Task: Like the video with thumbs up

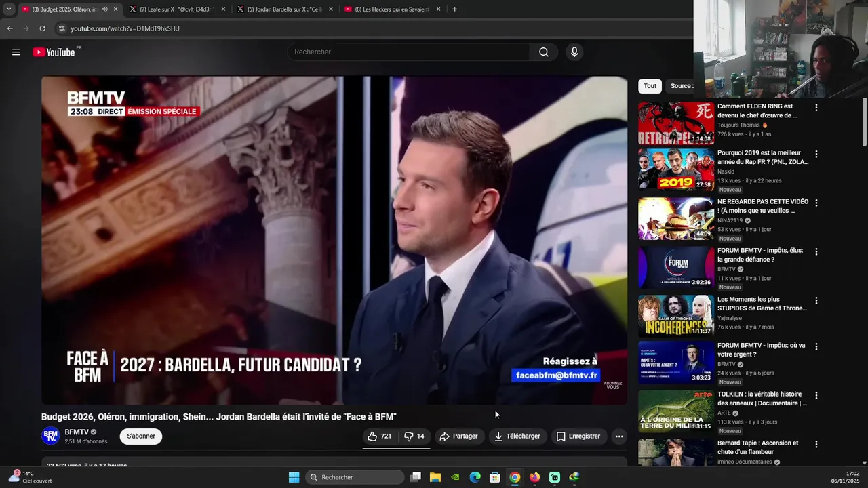Action: coord(380,436)
